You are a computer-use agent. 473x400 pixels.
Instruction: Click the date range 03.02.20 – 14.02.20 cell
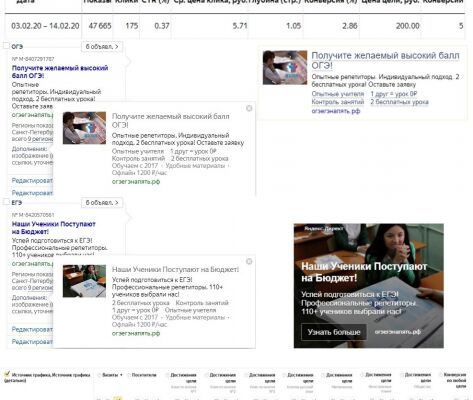(x=45, y=26)
